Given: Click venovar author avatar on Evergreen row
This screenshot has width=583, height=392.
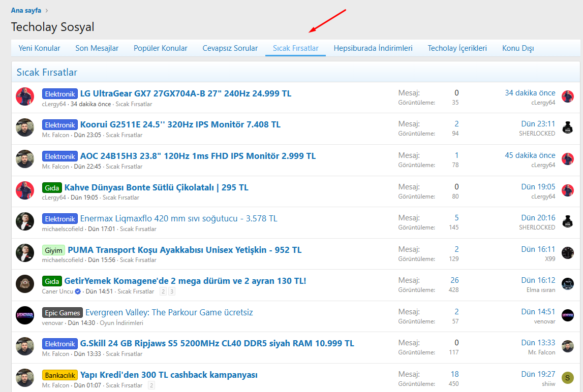Looking at the screenshot, I should [x=25, y=315].
